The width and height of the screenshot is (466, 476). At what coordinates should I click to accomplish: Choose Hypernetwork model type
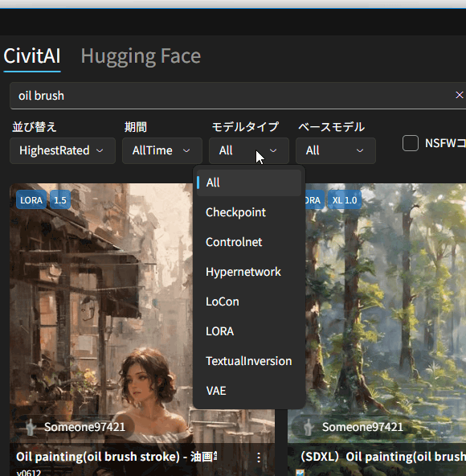pos(249,272)
